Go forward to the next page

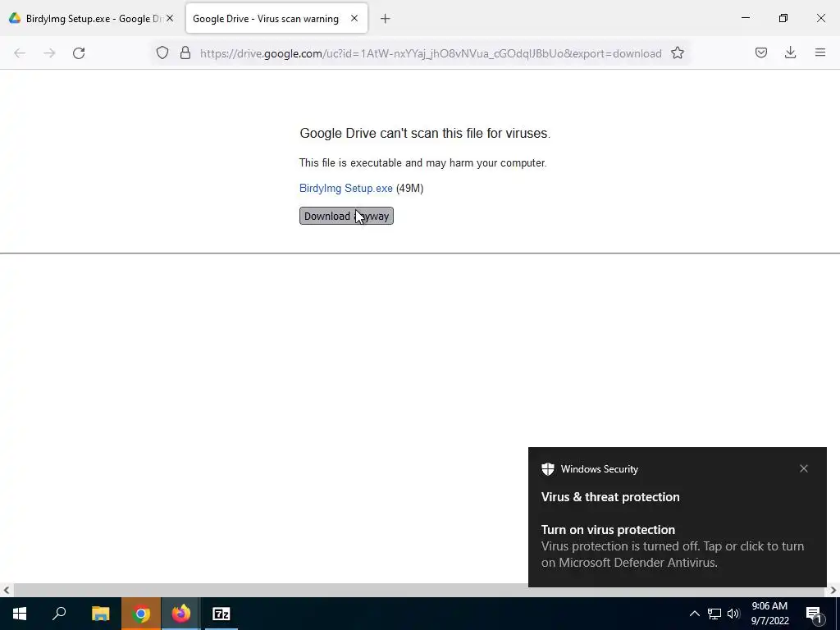(x=49, y=53)
